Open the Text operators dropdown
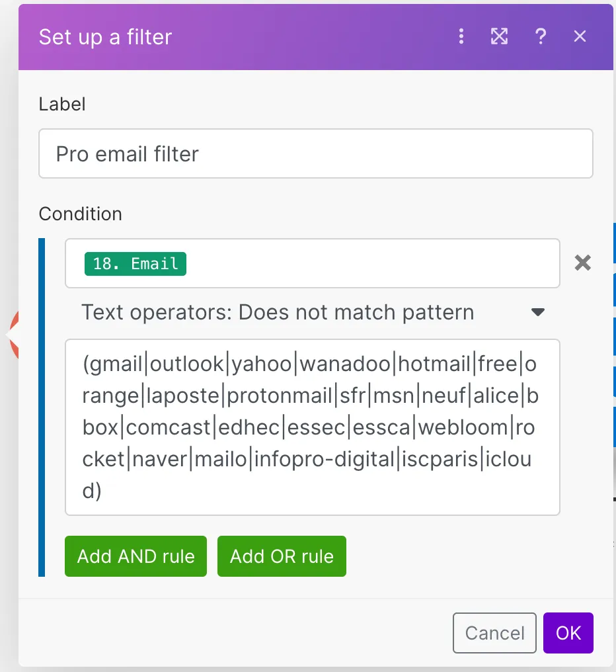Screen dimensions: 616x672 (x=313, y=312)
